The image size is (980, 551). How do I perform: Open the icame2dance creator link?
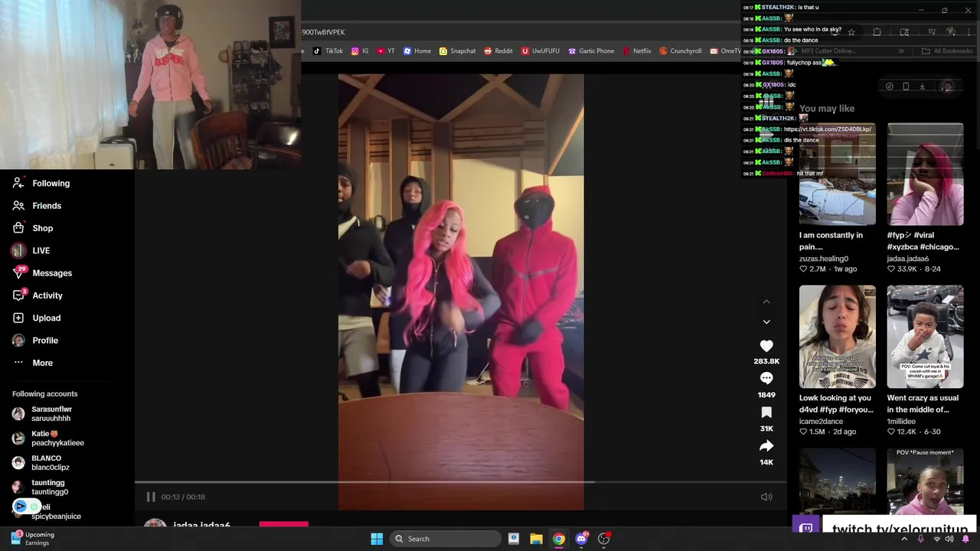click(821, 422)
